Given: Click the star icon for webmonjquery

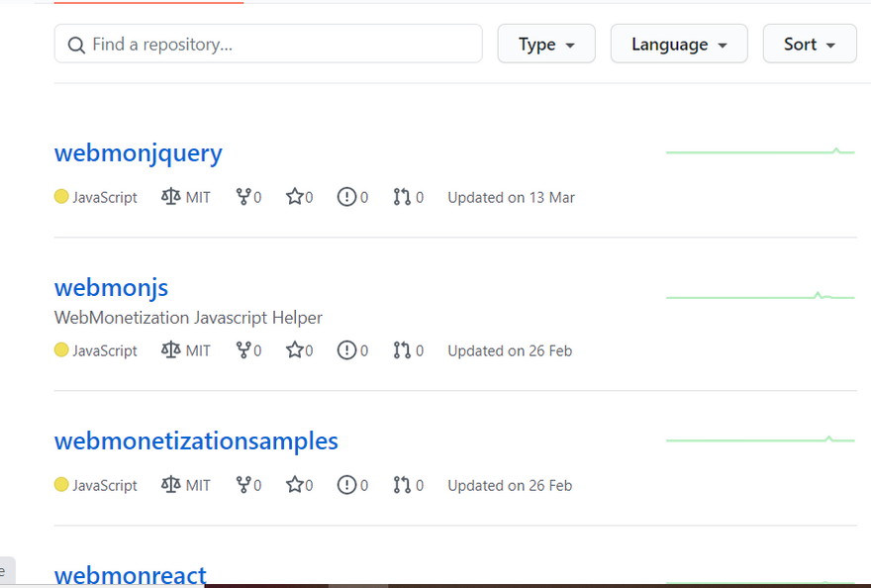Looking at the screenshot, I should pyautogui.click(x=294, y=197).
